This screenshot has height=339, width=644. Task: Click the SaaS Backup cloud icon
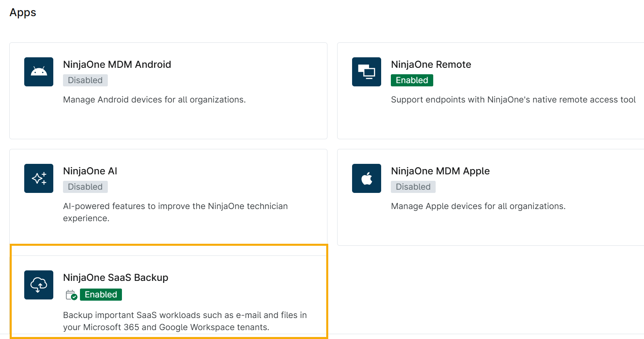[x=39, y=285]
